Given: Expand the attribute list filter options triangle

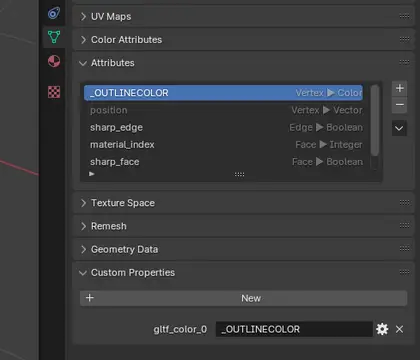Looking at the screenshot, I should pyautogui.click(x=92, y=174).
